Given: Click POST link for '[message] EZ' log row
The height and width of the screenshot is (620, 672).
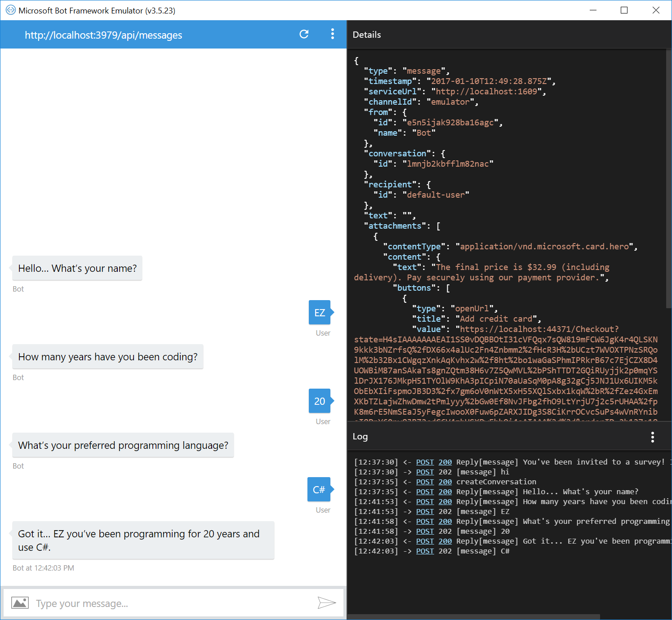Looking at the screenshot, I should pyautogui.click(x=425, y=511).
